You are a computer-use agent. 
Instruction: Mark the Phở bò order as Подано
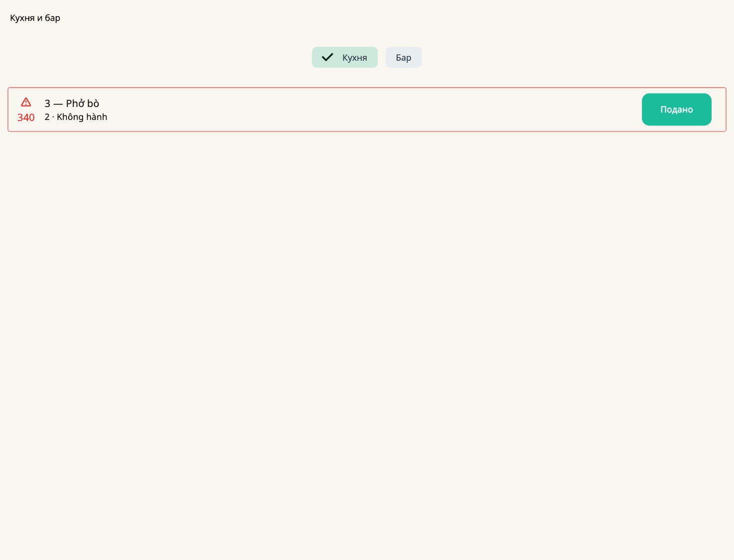tap(676, 110)
